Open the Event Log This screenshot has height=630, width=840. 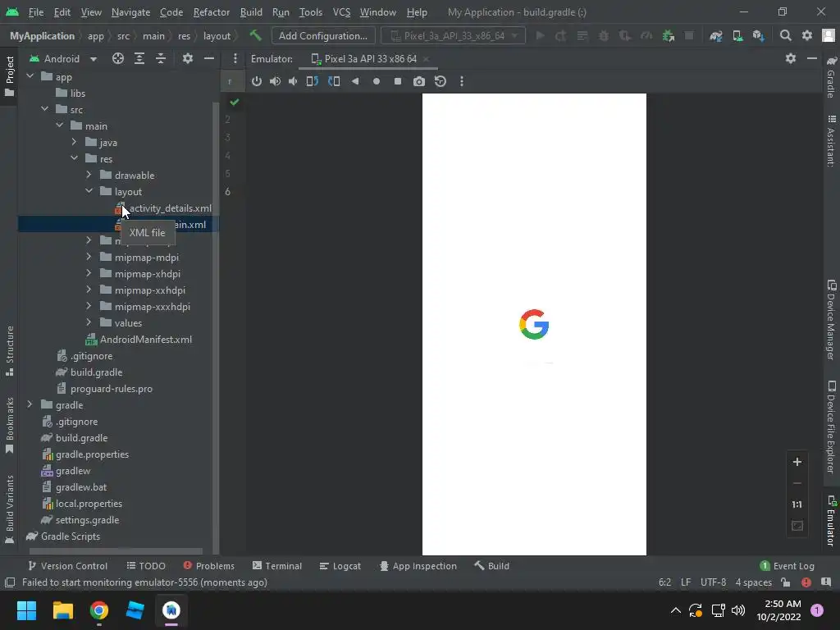pyautogui.click(x=787, y=566)
